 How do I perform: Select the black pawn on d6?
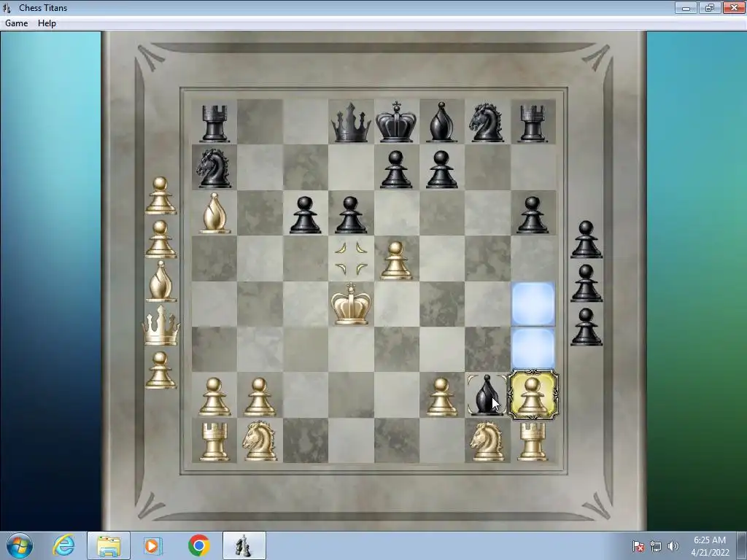coord(351,215)
